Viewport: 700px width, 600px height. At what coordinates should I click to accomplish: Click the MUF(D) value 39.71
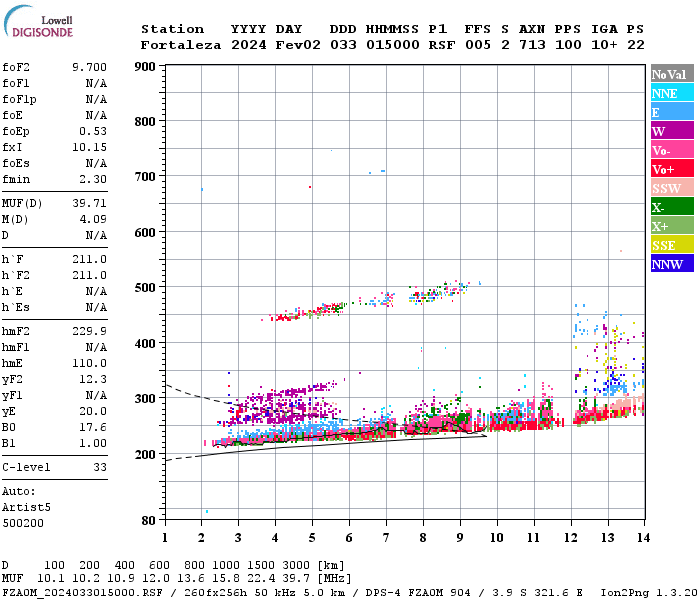pos(89,203)
